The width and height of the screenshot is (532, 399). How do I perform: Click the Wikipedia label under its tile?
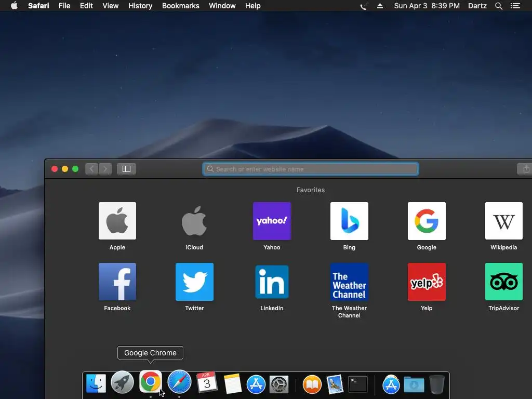pos(504,247)
